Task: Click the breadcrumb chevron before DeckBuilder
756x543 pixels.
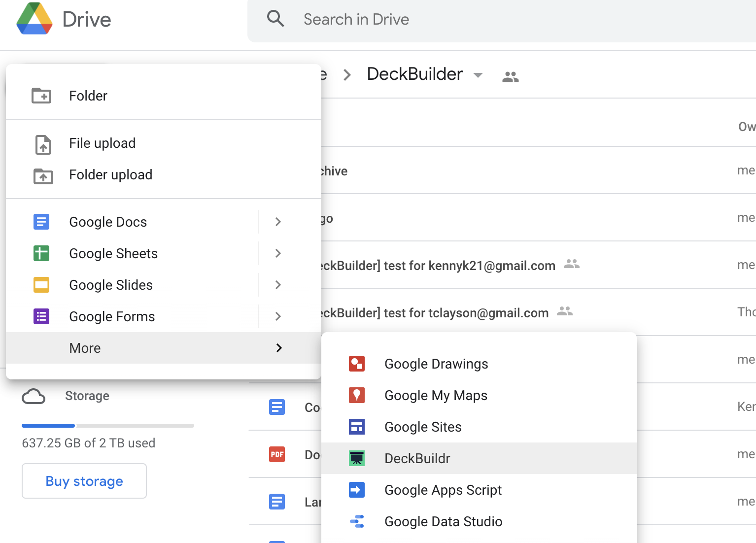Action: 347,75
